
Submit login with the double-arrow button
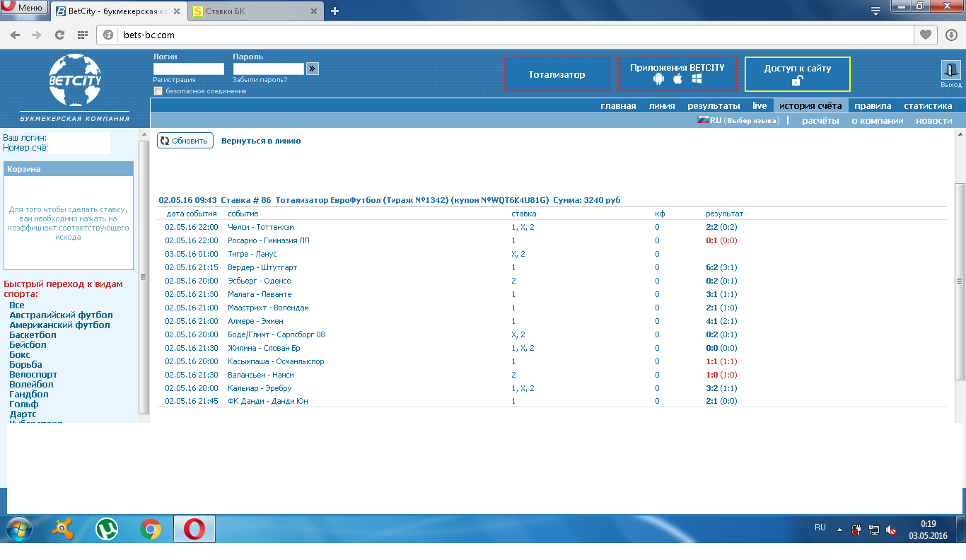pyautogui.click(x=313, y=69)
